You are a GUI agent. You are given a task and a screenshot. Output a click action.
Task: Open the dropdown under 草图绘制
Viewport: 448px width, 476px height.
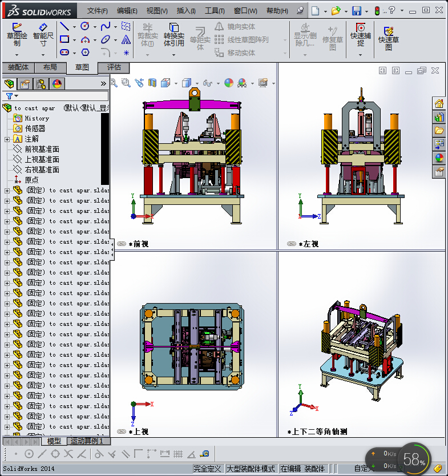(x=17, y=55)
